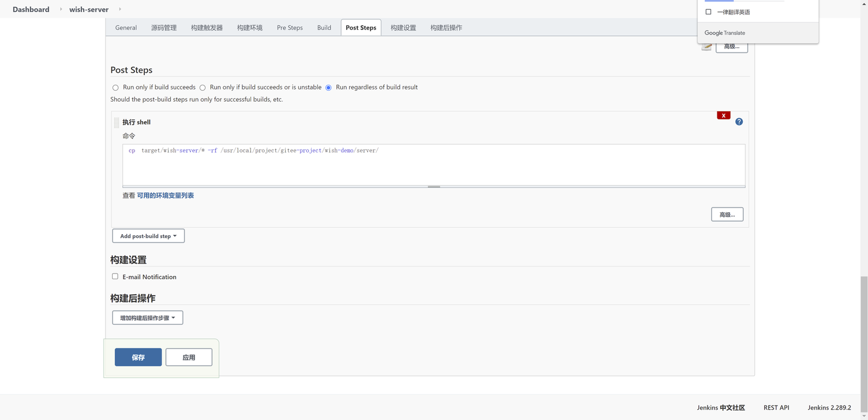Image resolution: width=868 pixels, height=420 pixels.
Task: Click inside the shell command text area
Action: point(433,167)
